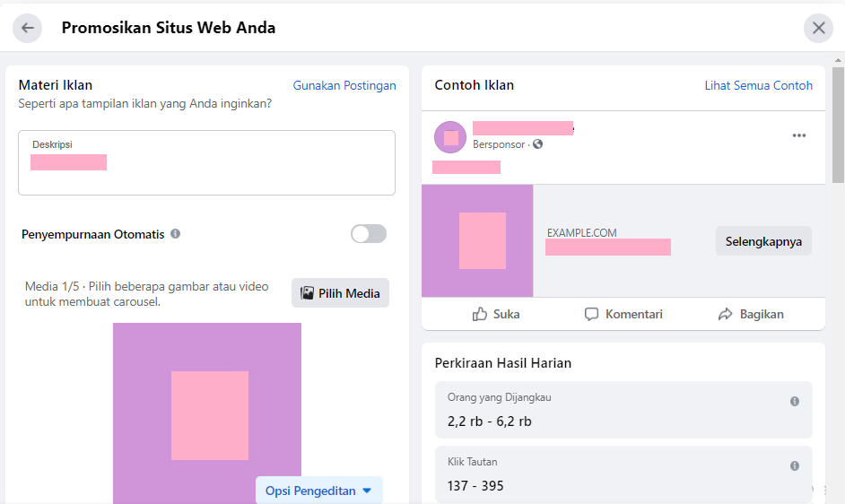
Task: Click the scrollbar up arrow
Action: (x=838, y=60)
